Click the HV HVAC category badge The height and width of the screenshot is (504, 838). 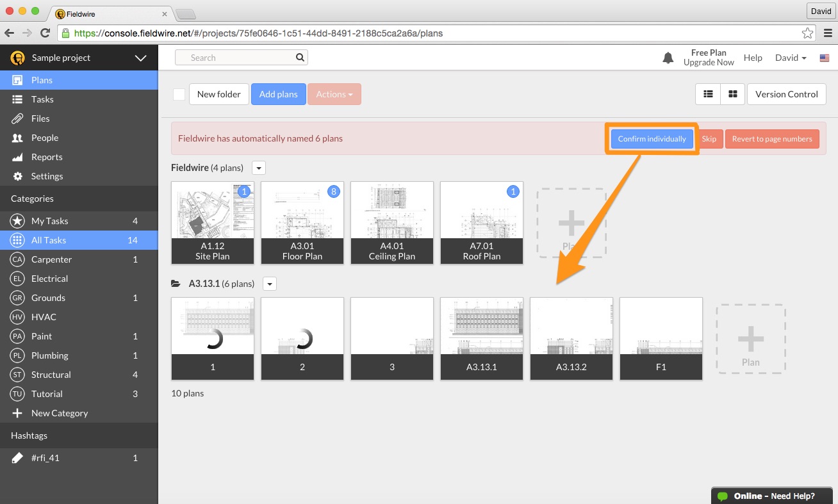pos(17,317)
